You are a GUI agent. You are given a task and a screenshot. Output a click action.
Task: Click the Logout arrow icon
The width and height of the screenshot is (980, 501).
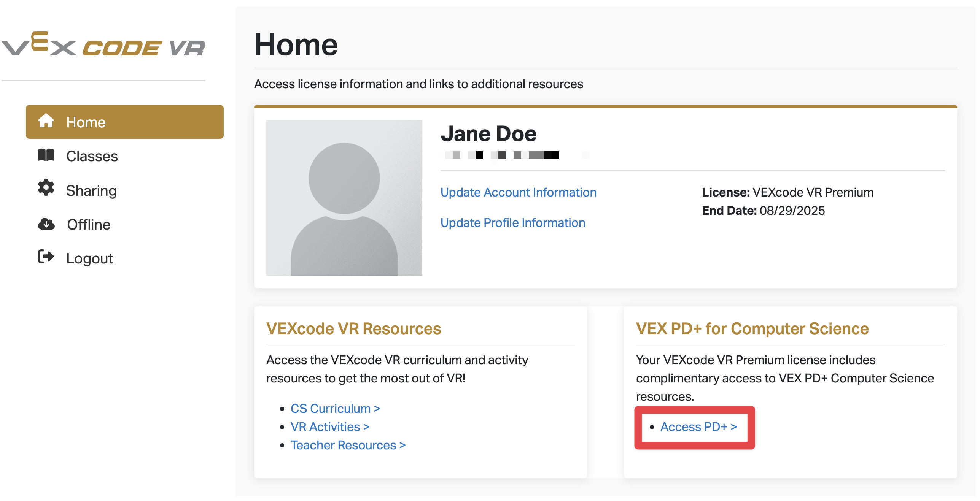[46, 258]
